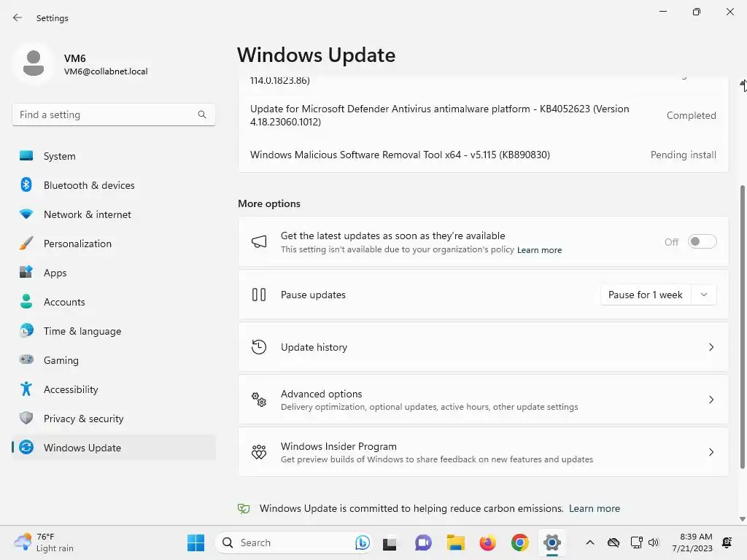Click Learn more about organization policy
747x560 pixels.
coord(539,250)
